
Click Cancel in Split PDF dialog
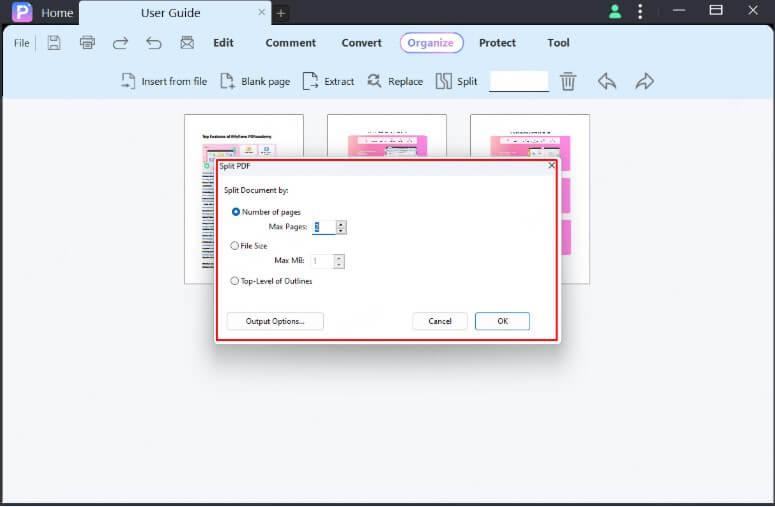coord(439,321)
